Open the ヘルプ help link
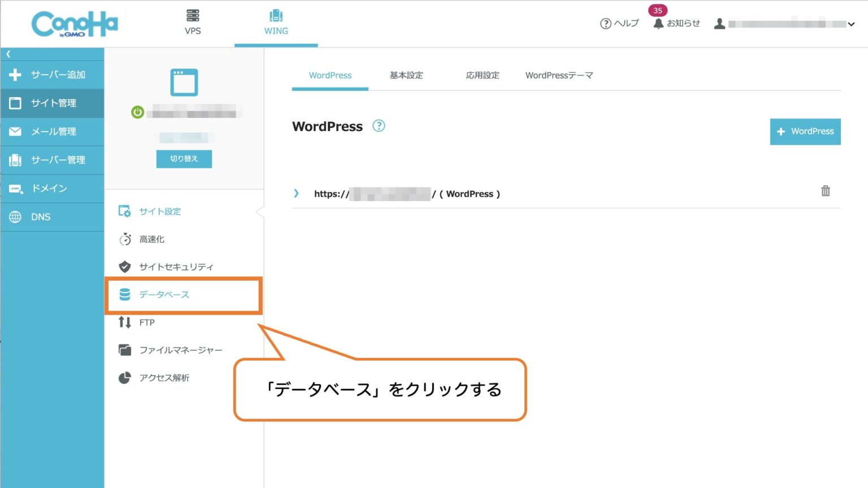868x488 pixels. [619, 24]
